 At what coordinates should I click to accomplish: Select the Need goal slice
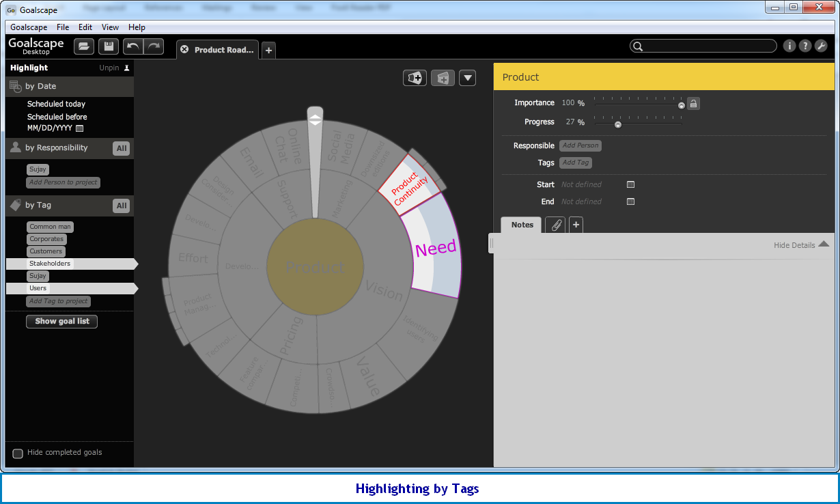pyautogui.click(x=435, y=248)
